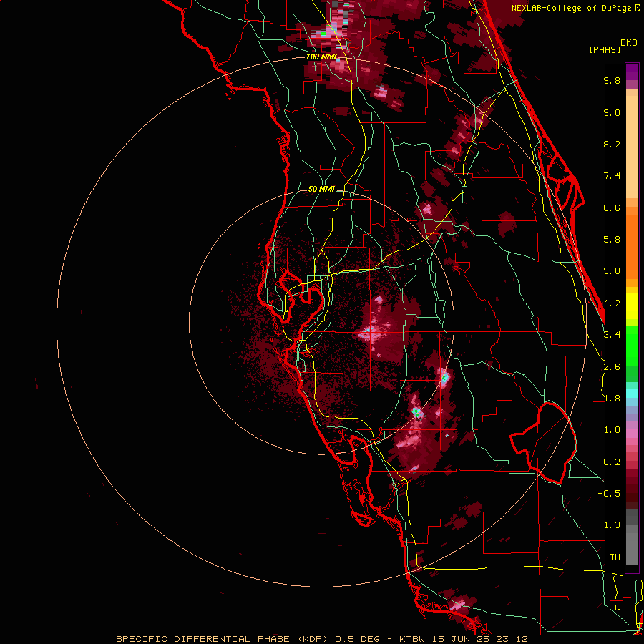
Task: Pick the bright green band of the color scale
Action: (x=632, y=345)
